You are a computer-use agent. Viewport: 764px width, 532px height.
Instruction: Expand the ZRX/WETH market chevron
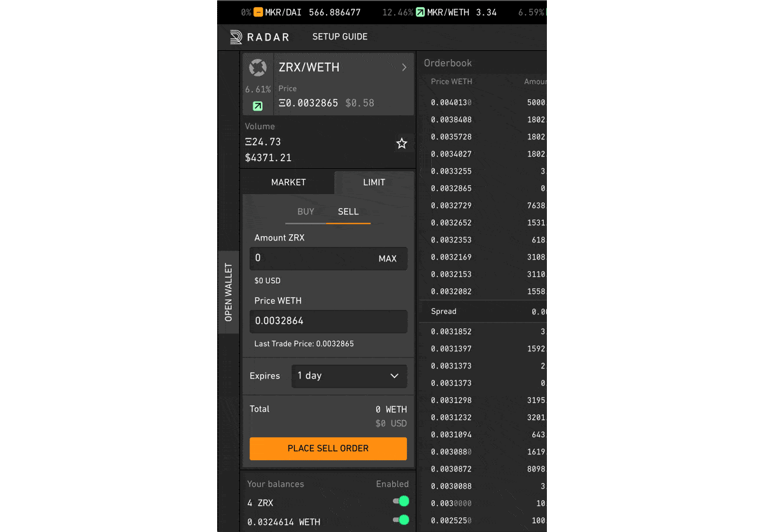tap(404, 67)
